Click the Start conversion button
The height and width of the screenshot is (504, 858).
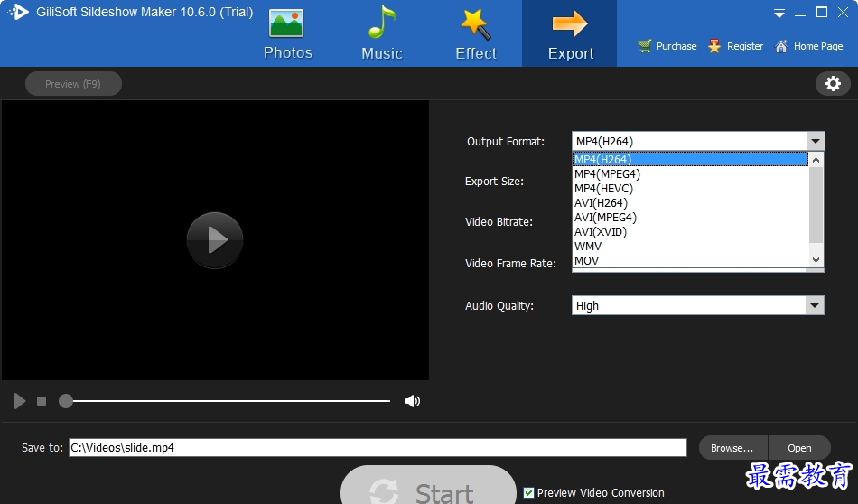[428, 486]
